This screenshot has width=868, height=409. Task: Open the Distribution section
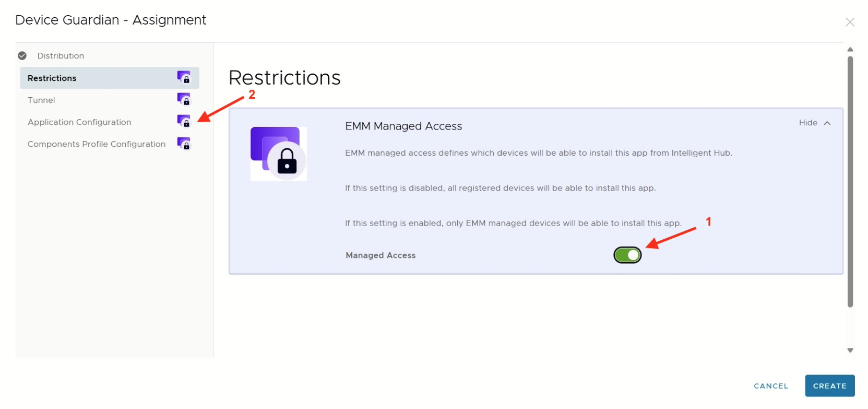point(61,56)
